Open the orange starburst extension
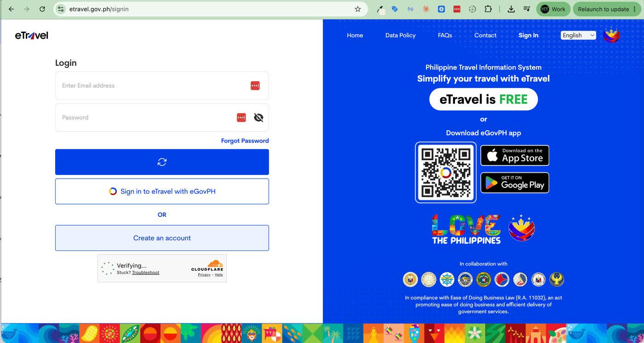This screenshot has width=644, height=343. click(x=426, y=9)
